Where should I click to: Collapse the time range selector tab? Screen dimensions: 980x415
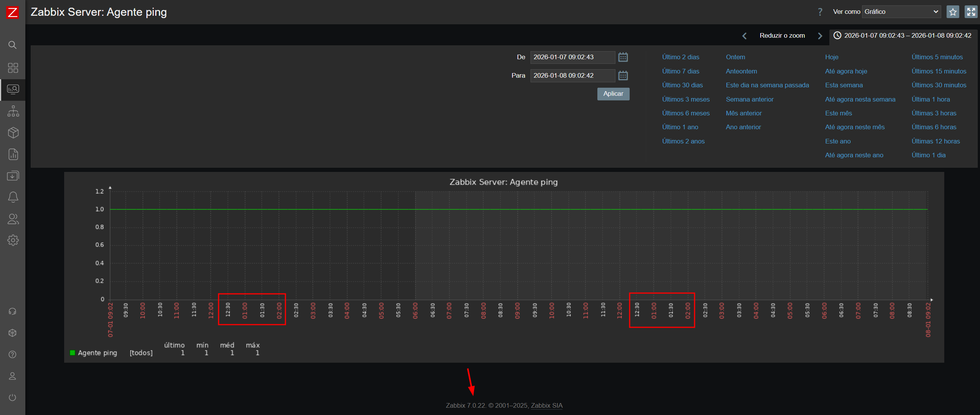(x=903, y=36)
